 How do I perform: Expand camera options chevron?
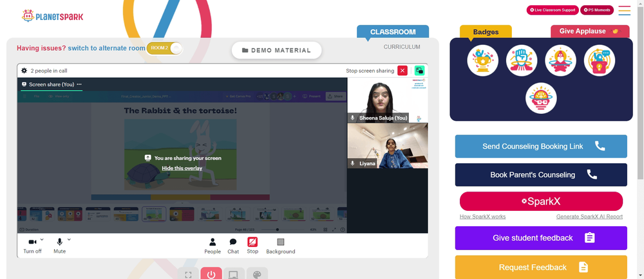tap(42, 239)
